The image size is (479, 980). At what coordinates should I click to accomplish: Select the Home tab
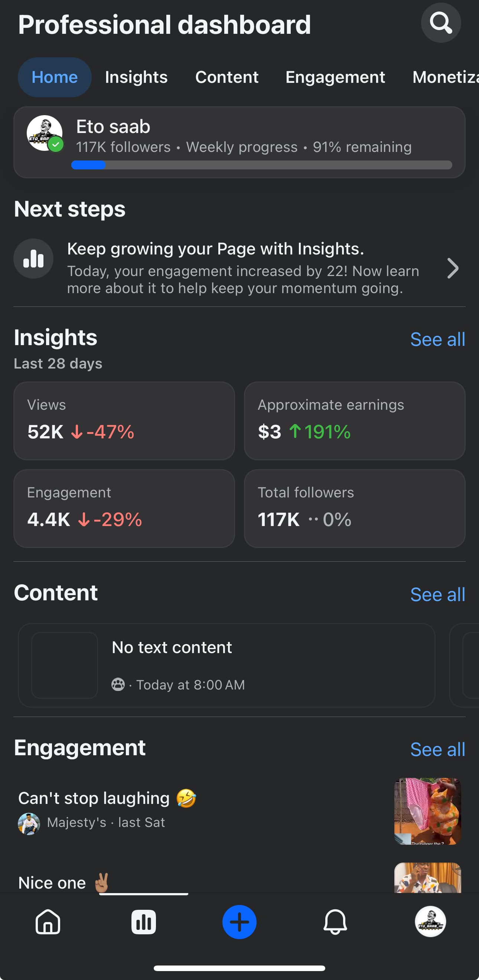click(x=55, y=77)
